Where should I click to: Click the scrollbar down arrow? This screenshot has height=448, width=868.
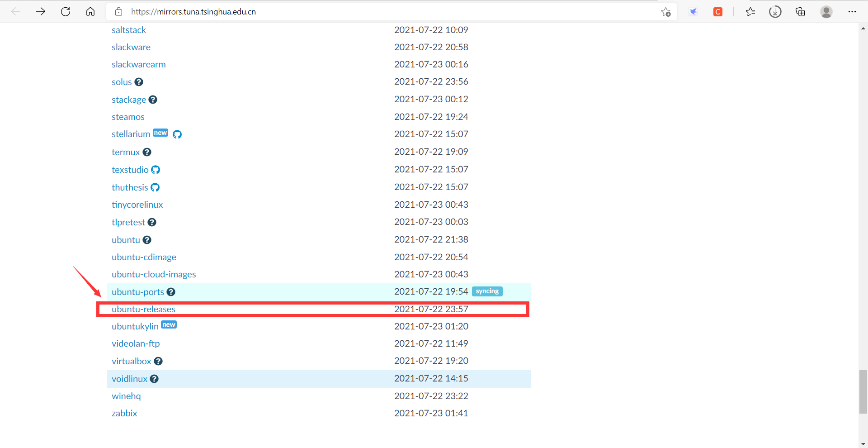click(x=863, y=444)
